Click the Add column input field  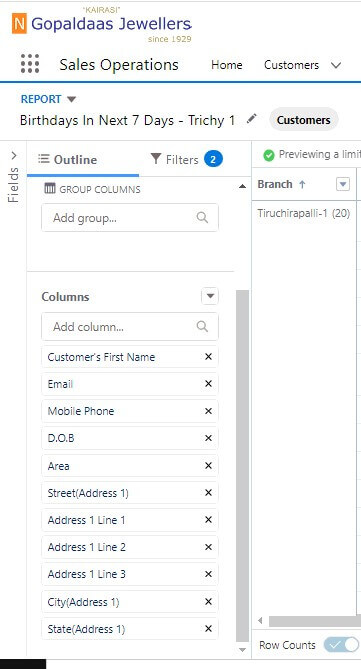point(130,327)
